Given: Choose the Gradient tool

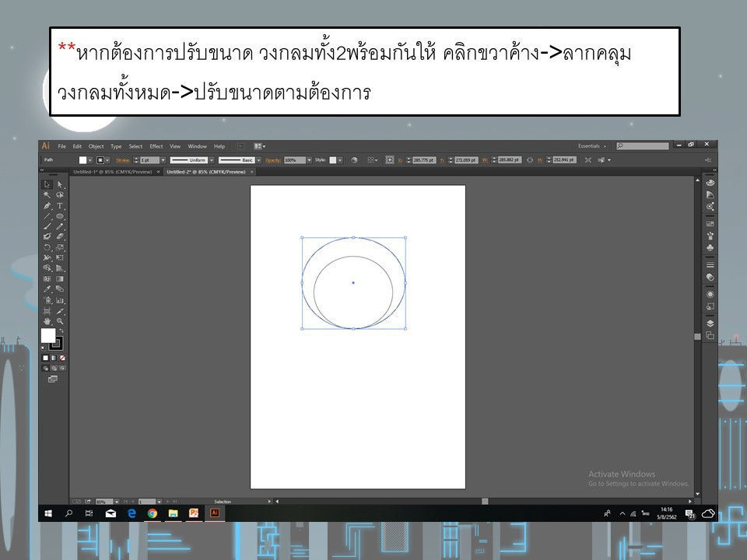Looking at the screenshot, I should [60, 278].
